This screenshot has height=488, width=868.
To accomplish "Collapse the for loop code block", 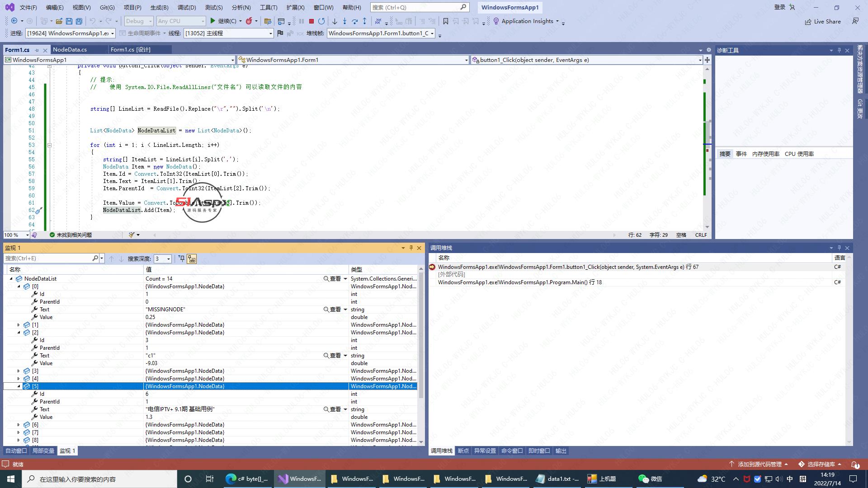I will click(49, 145).
